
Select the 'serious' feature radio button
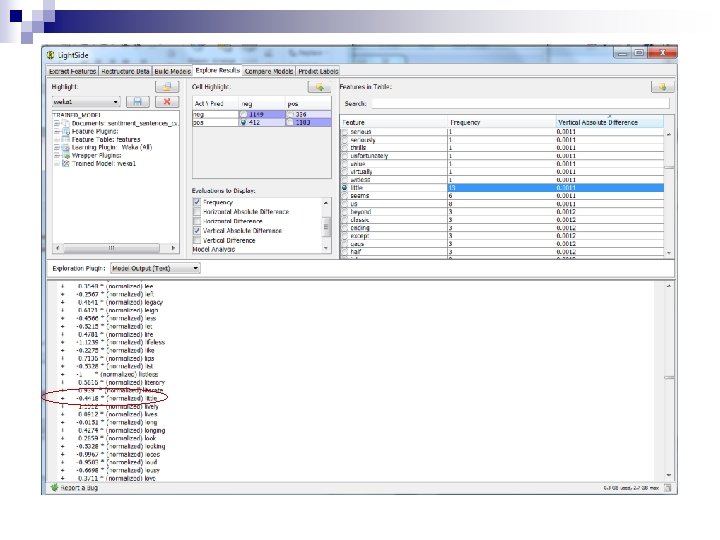click(345, 132)
